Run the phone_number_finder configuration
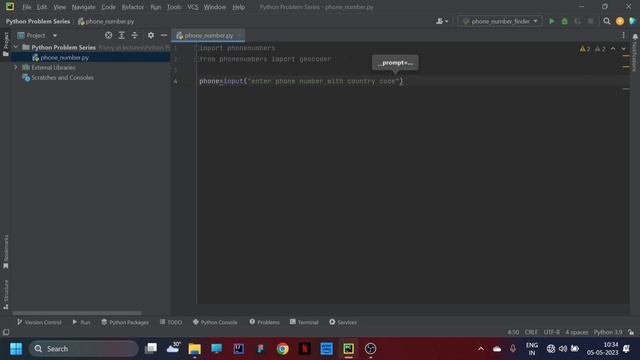Viewport: 640px width, 360px height. point(551,21)
